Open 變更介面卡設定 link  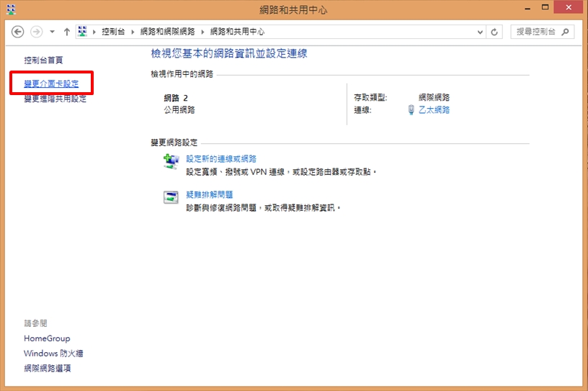51,84
